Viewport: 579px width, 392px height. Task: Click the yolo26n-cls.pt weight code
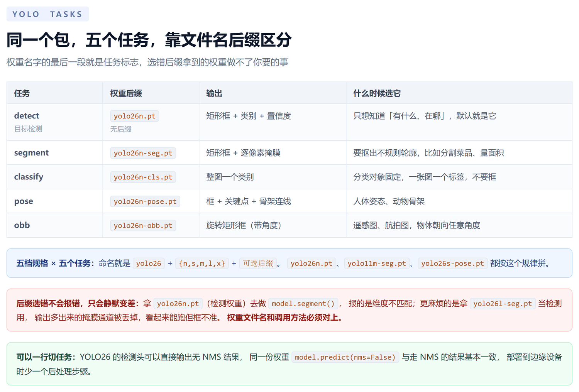click(x=143, y=177)
